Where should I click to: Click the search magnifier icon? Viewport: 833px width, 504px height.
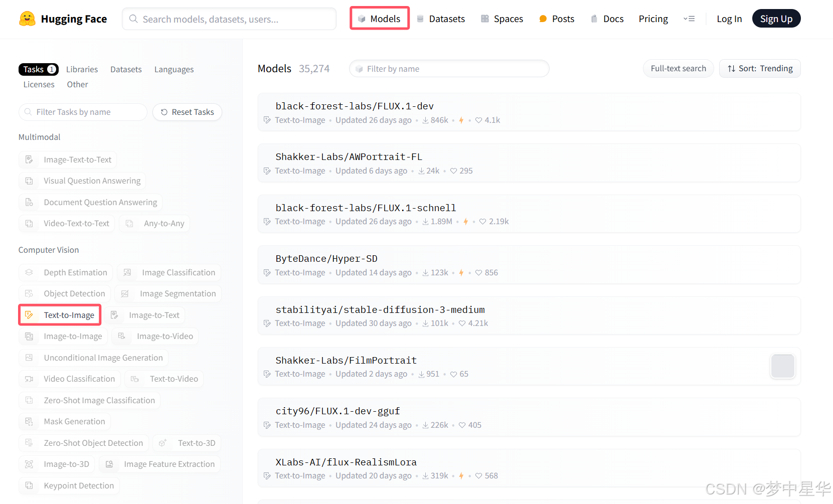(133, 19)
